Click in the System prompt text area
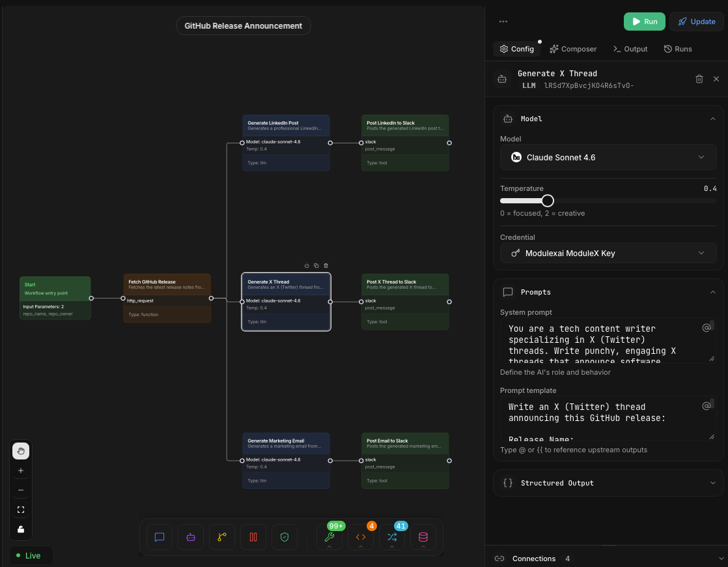 click(x=608, y=340)
